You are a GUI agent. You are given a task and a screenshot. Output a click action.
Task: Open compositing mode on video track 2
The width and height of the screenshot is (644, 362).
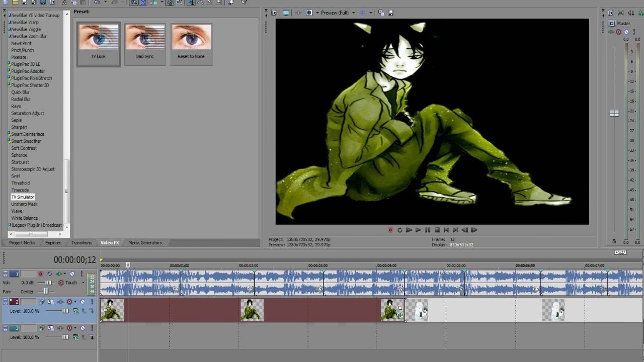[x=75, y=311]
